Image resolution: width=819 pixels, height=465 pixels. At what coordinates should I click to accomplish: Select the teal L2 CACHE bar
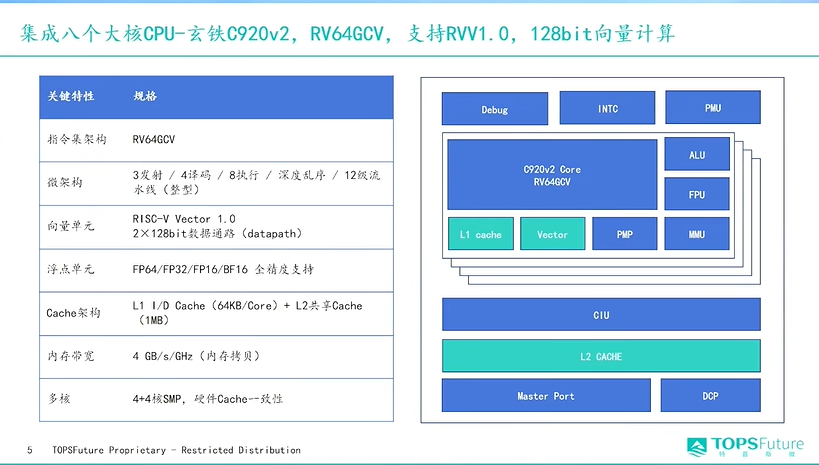pyautogui.click(x=601, y=356)
